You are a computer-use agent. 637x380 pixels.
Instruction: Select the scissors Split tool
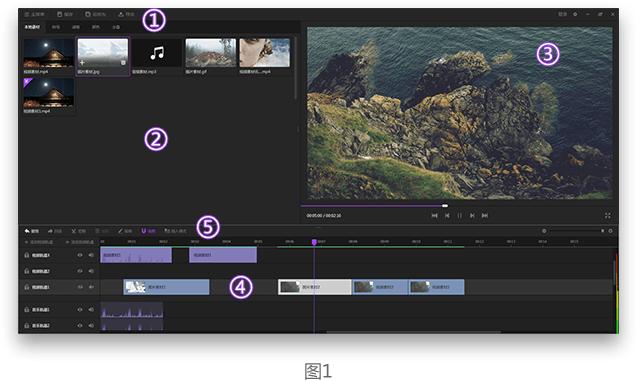point(78,231)
